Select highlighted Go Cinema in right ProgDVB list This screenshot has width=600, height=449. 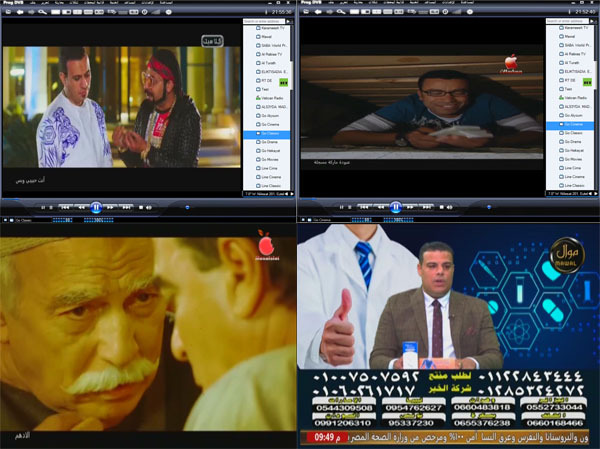[570, 124]
